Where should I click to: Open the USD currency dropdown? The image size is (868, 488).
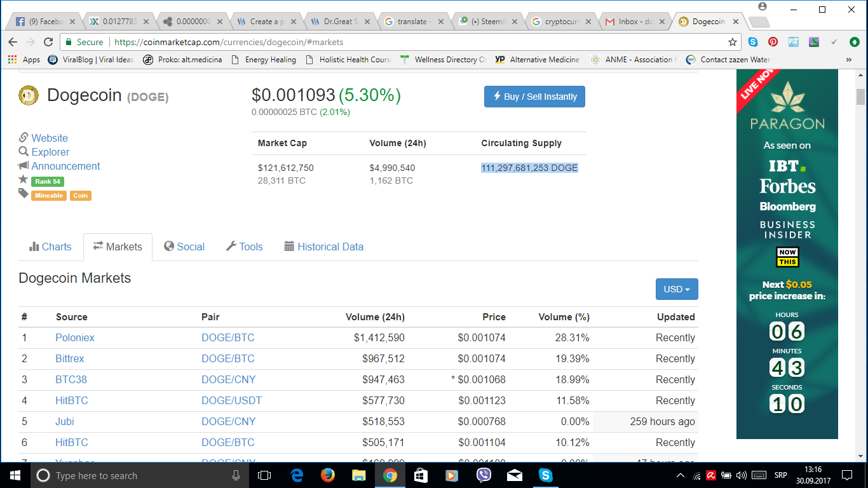[x=677, y=289]
